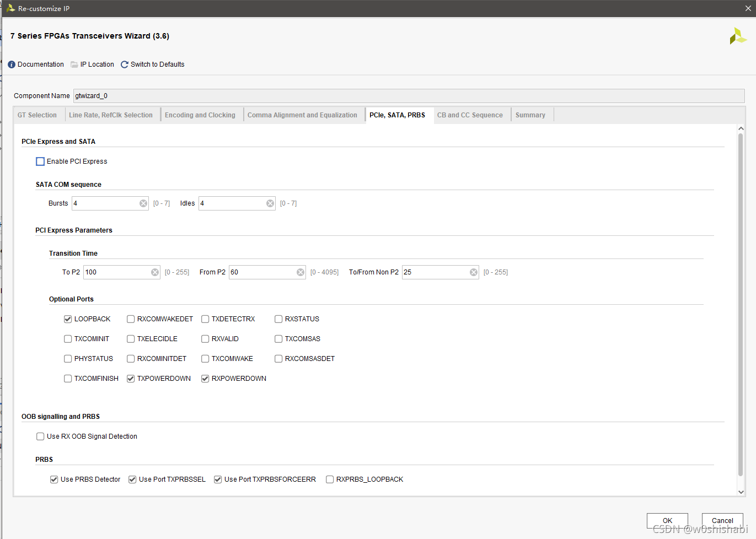The height and width of the screenshot is (539, 756).
Task: Check the RXVALID port option
Action: point(205,339)
